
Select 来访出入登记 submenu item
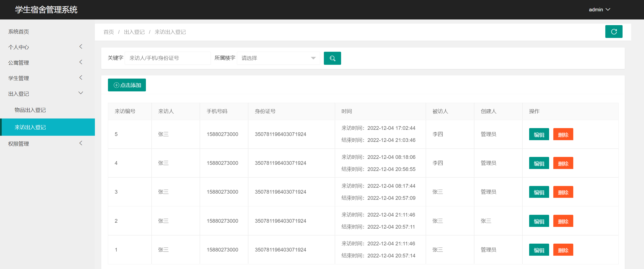(30, 127)
